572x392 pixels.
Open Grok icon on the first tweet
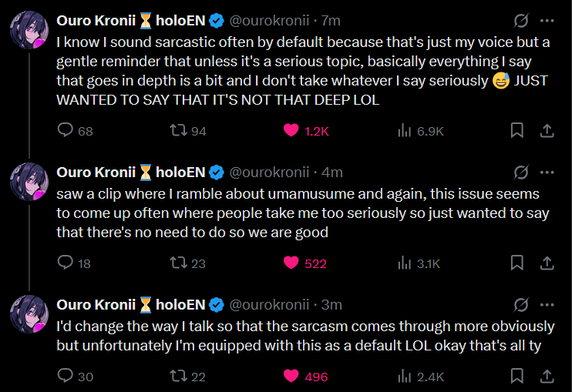[x=520, y=22]
